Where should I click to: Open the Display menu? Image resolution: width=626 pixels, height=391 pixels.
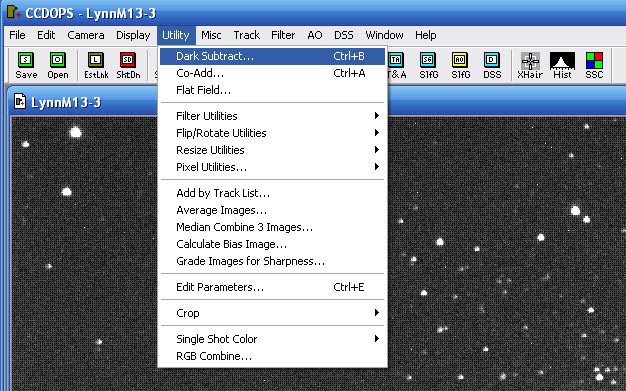pyautogui.click(x=133, y=35)
